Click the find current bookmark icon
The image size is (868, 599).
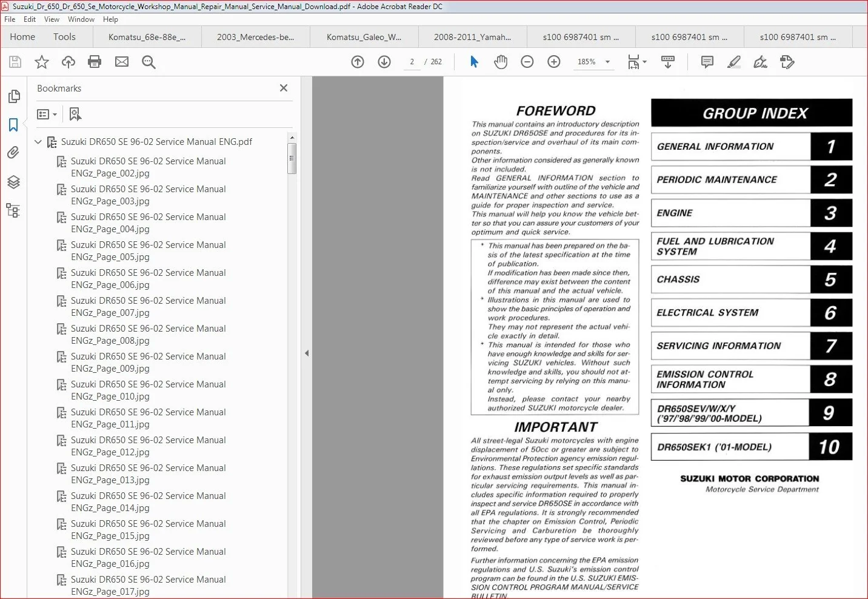coord(75,114)
